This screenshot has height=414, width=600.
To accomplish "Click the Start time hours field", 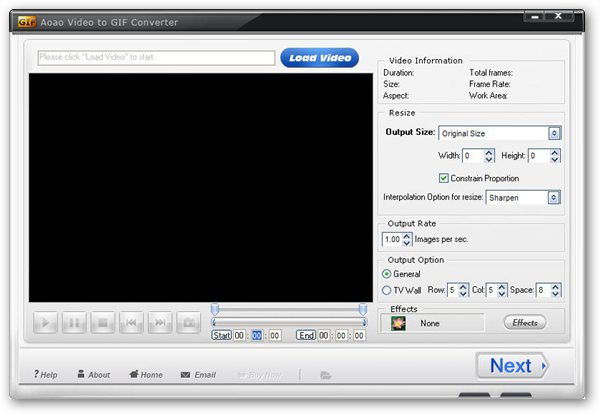I will pos(239,336).
